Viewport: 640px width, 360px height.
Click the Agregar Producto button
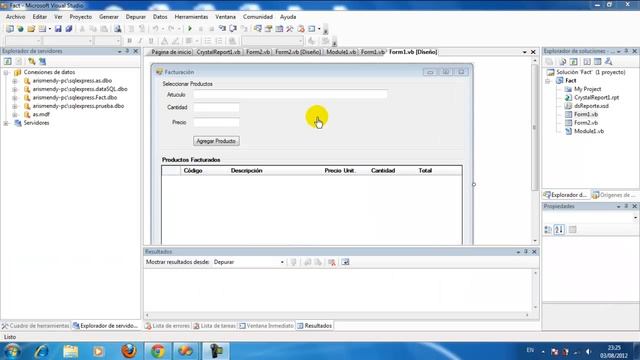pos(216,141)
